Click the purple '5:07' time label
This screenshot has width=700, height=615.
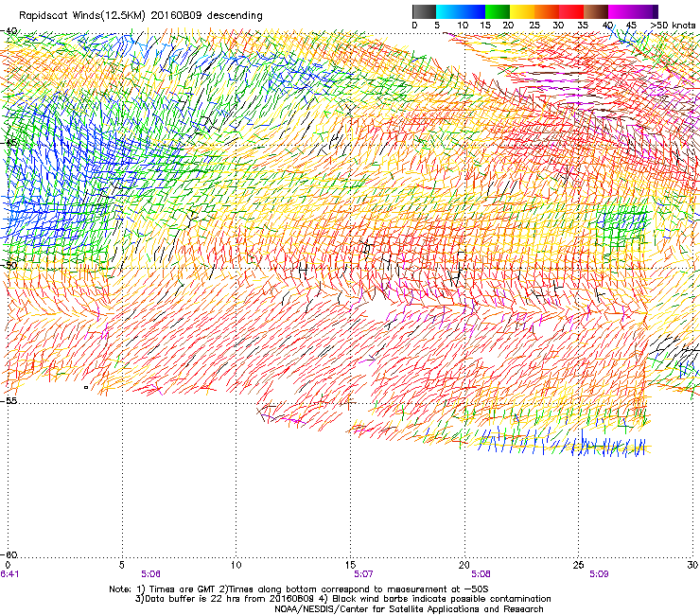363,574
